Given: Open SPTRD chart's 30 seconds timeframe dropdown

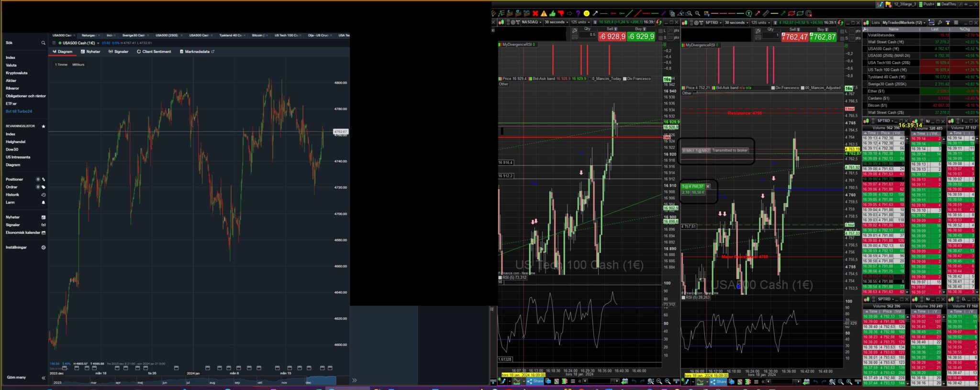Looking at the screenshot, I should [736, 22].
